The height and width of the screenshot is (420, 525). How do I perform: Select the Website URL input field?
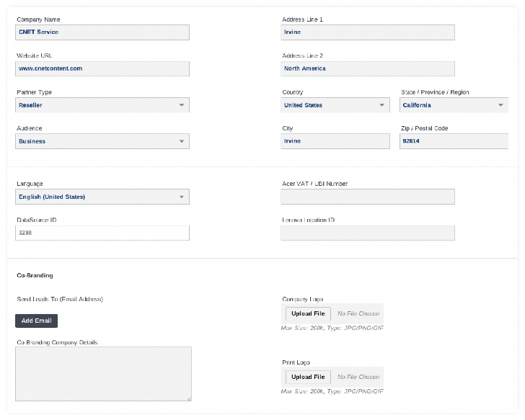pyautogui.click(x=102, y=68)
